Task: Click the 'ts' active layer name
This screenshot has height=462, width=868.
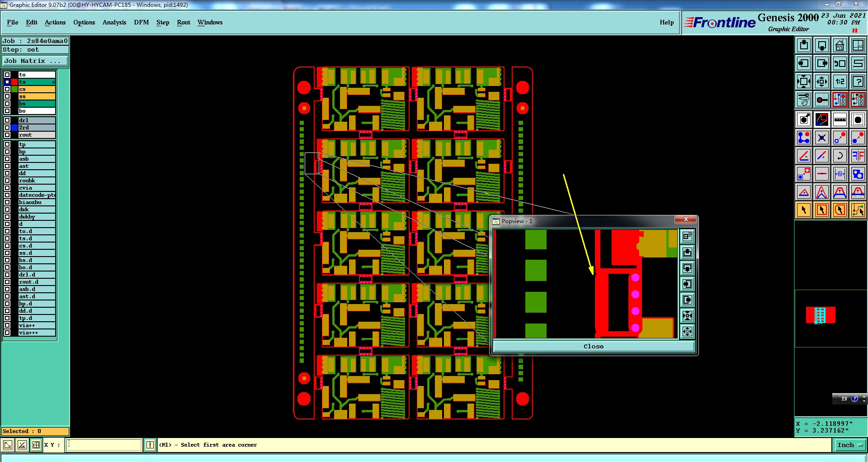Action: (37, 82)
